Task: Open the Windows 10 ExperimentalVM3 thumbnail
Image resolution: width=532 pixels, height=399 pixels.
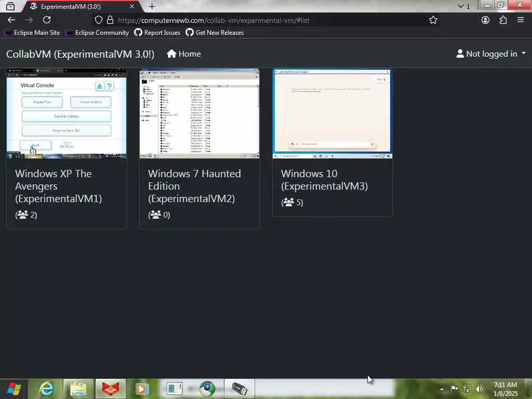Action: 332,114
